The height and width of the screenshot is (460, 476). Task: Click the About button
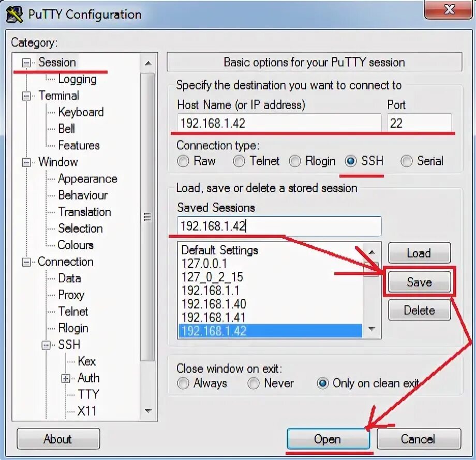[58, 439]
